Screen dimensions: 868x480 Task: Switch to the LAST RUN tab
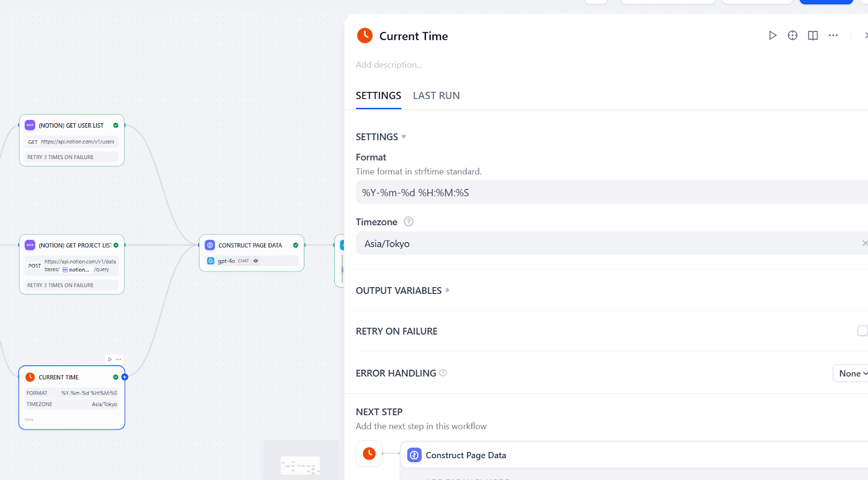(436, 96)
